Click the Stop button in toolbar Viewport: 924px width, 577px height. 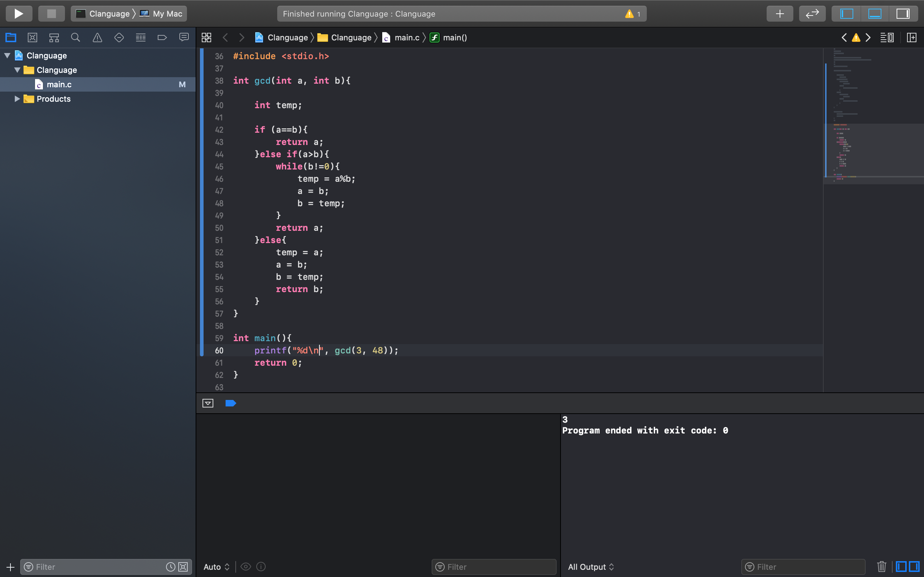(x=51, y=14)
